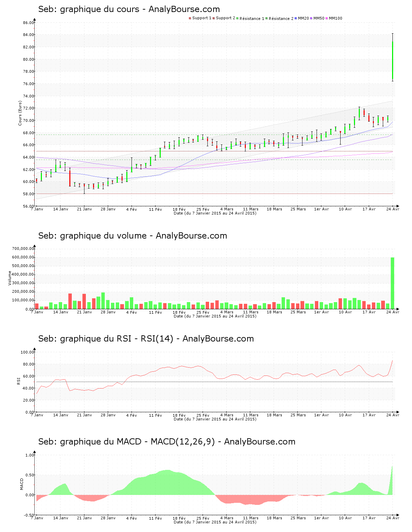
Task: Click the '1.00' MACD axis label
Action: 30,455
